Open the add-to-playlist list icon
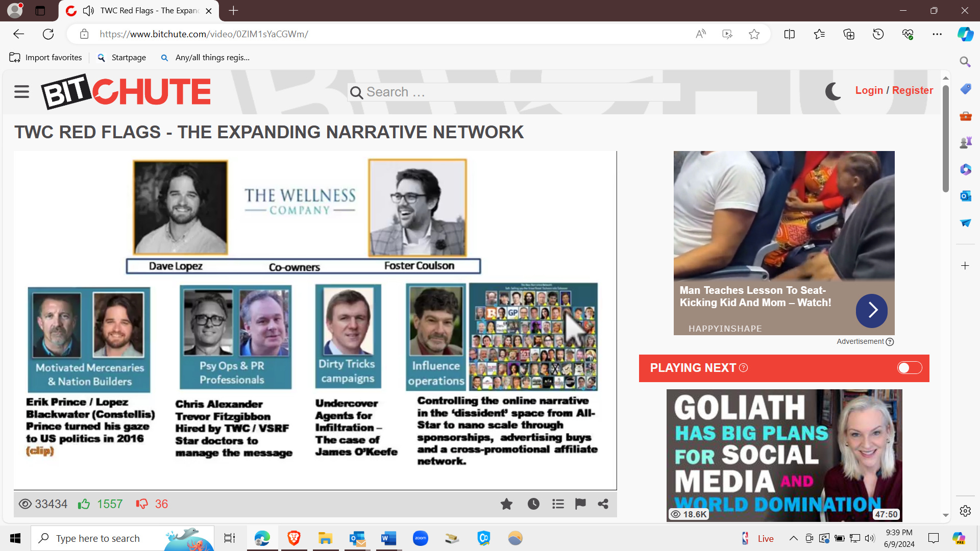 tap(558, 504)
